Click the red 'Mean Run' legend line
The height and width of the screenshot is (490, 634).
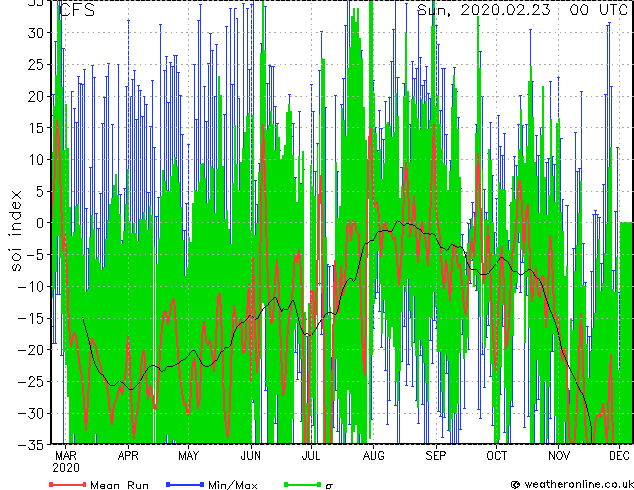coord(68,484)
